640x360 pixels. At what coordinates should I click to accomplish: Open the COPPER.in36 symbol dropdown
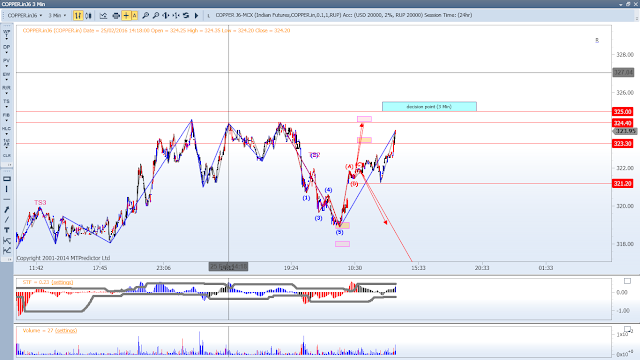pyautogui.click(x=24, y=16)
